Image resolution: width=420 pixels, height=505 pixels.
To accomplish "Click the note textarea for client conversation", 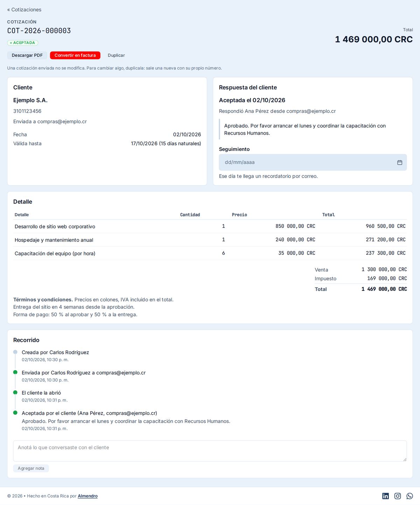I will point(210,451).
